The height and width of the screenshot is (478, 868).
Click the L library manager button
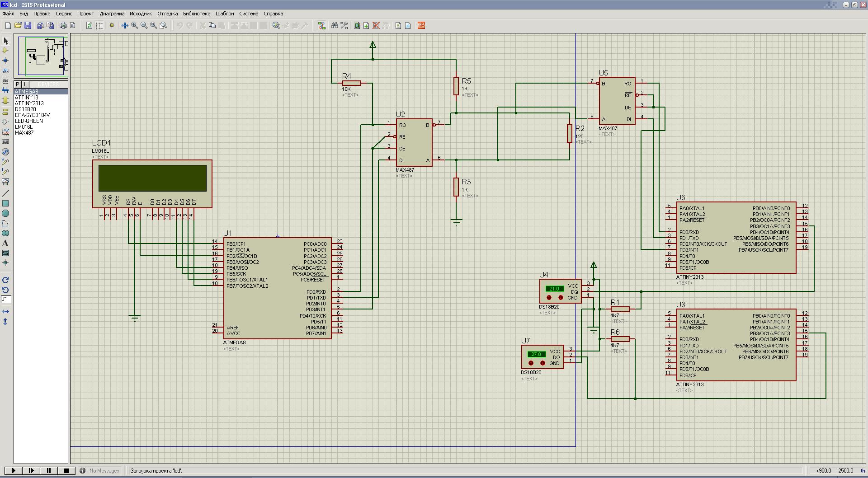(x=25, y=84)
